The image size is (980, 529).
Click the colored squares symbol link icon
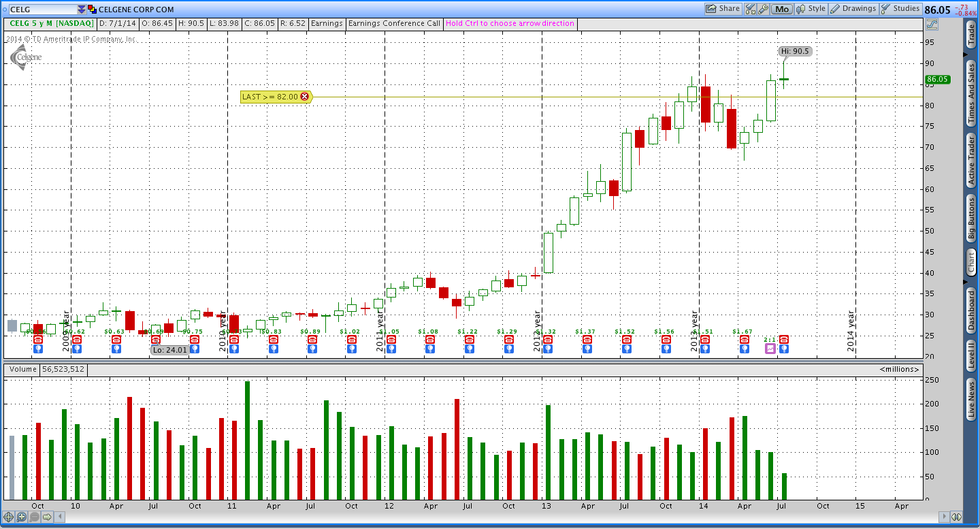tap(93, 10)
